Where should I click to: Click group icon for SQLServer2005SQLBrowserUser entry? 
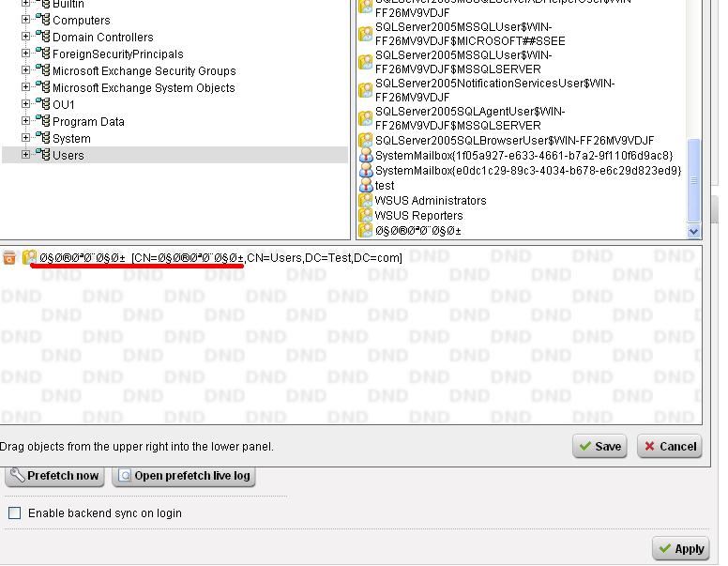pos(365,141)
